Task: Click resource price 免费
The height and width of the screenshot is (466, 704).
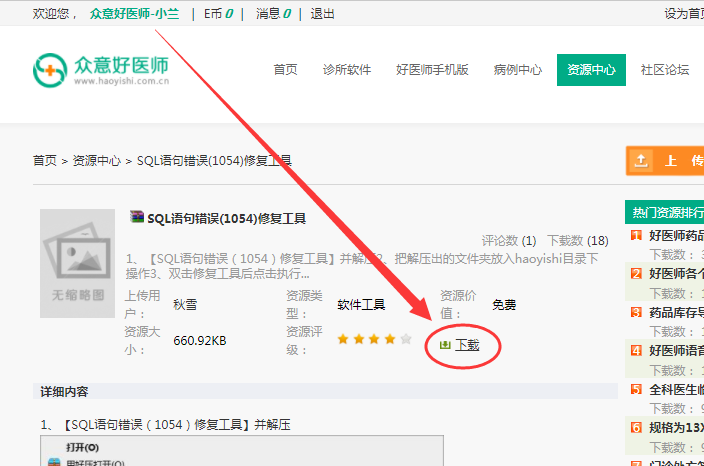Action: (x=504, y=304)
